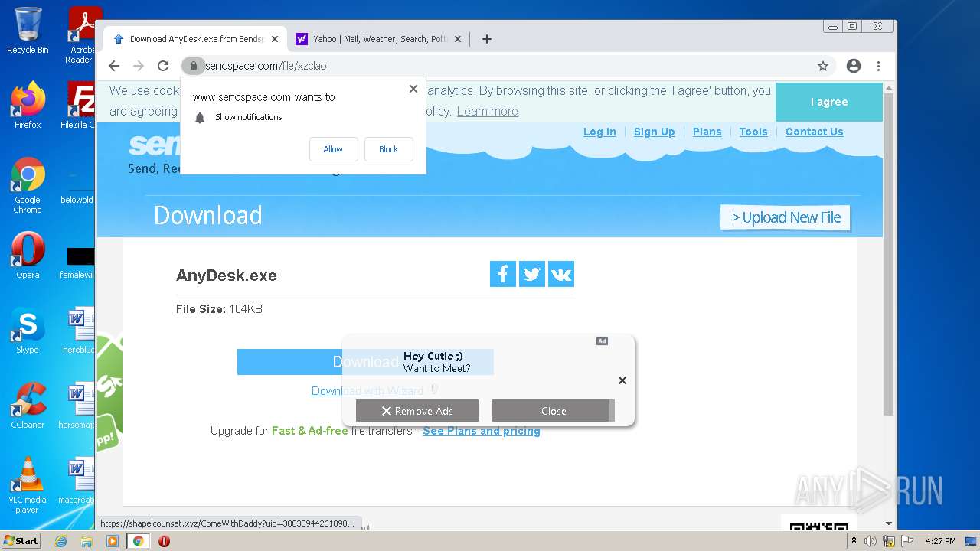
Task: Open Internet Explorer from taskbar
Action: pyautogui.click(x=60, y=541)
